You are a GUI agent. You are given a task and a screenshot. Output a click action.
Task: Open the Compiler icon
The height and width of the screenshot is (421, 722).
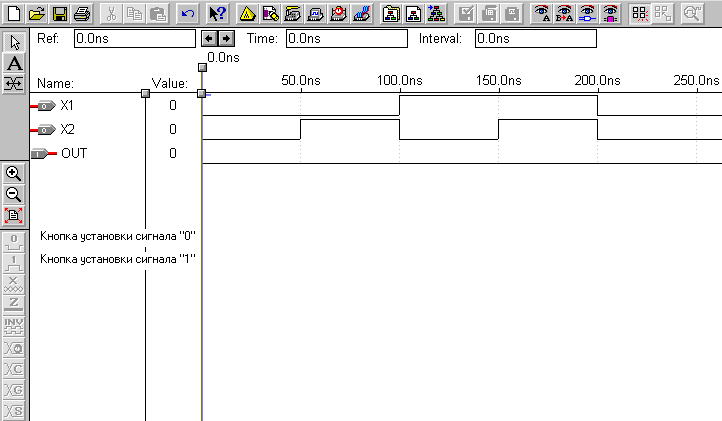293,14
